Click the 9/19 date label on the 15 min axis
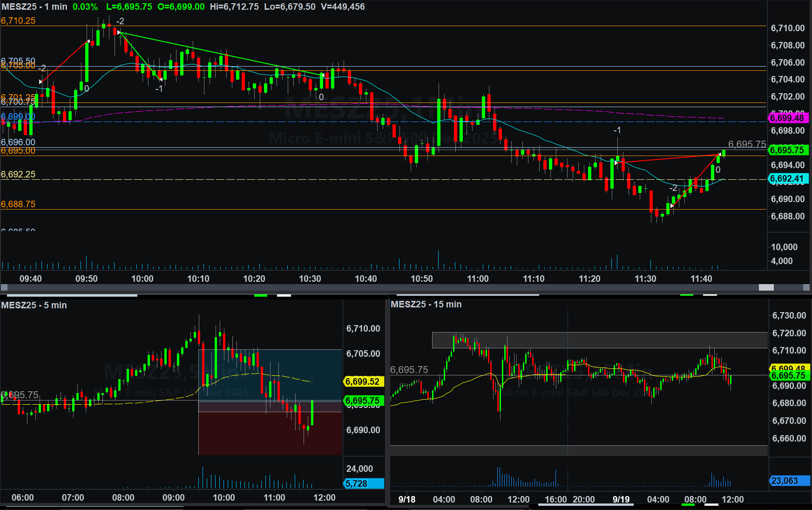Screen dimensions: 812x510 point(621,499)
